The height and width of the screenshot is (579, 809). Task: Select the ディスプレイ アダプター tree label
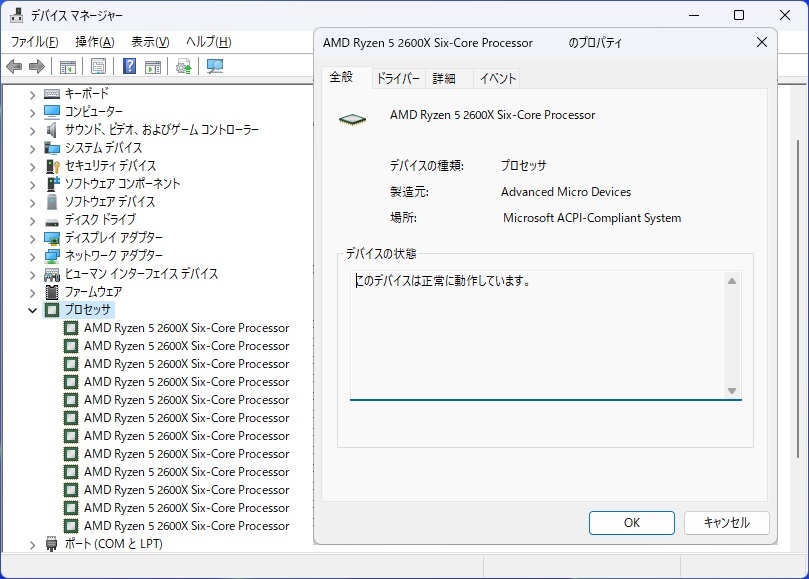click(x=114, y=237)
